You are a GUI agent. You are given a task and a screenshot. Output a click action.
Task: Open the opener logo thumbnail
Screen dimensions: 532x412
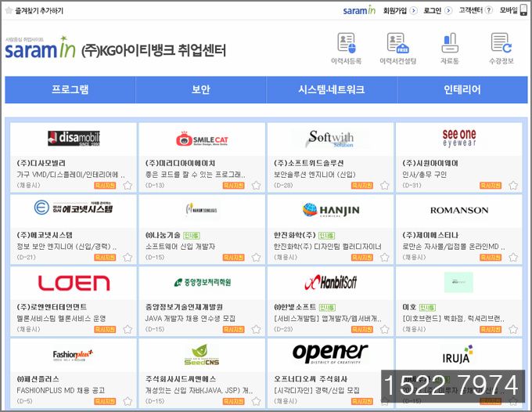tap(330, 353)
